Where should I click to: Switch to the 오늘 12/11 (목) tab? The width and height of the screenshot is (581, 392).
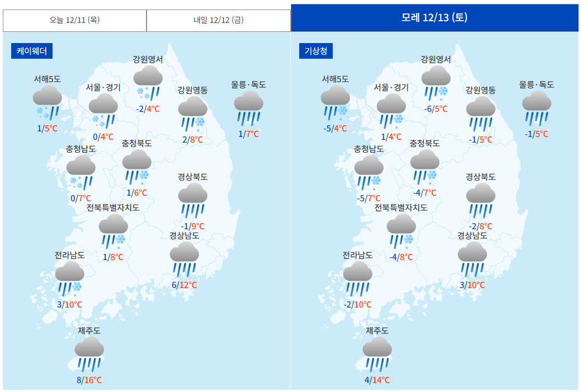pyautogui.click(x=74, y=20)
